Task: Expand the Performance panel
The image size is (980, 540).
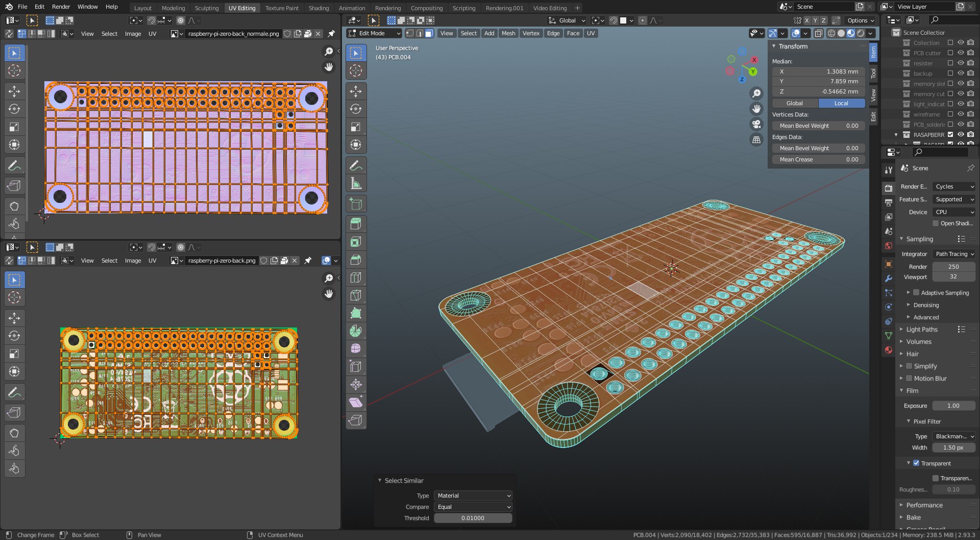Action: tap(924, 505)
